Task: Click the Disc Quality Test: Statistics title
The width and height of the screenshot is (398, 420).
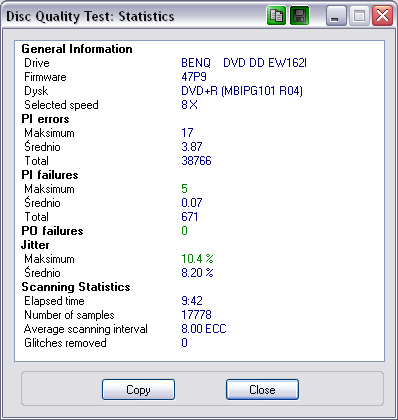Action: tap(90, 16)
